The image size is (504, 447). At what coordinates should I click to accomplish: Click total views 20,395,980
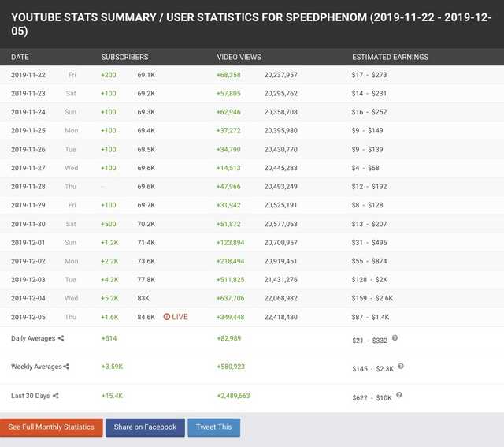tap(281, 131)
